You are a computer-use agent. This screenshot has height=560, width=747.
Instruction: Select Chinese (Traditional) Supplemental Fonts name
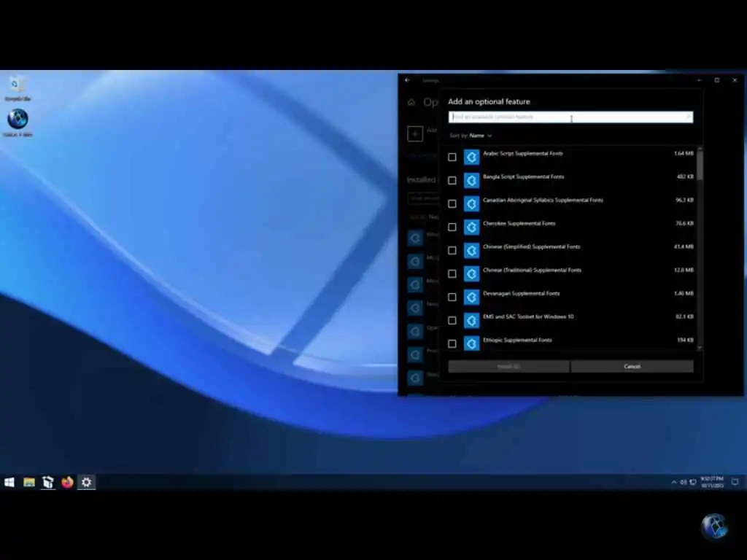(x=532, y=270)
